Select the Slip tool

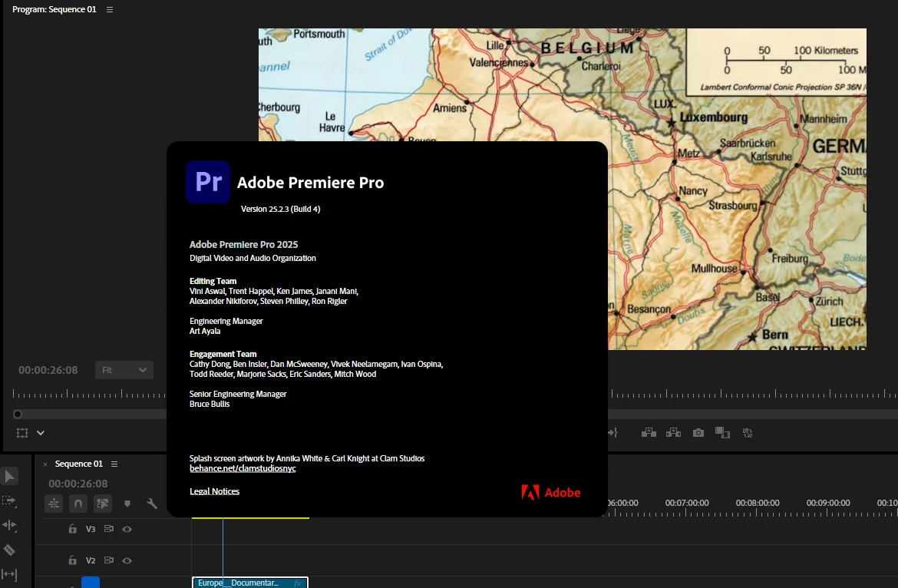pyautogui.click(x=9, y=573)
